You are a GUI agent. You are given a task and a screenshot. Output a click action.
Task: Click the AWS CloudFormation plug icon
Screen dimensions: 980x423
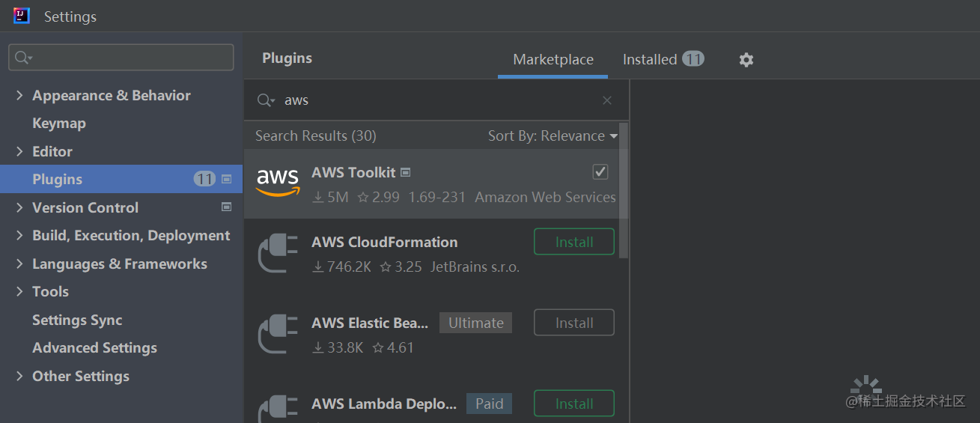pos(278,254)
